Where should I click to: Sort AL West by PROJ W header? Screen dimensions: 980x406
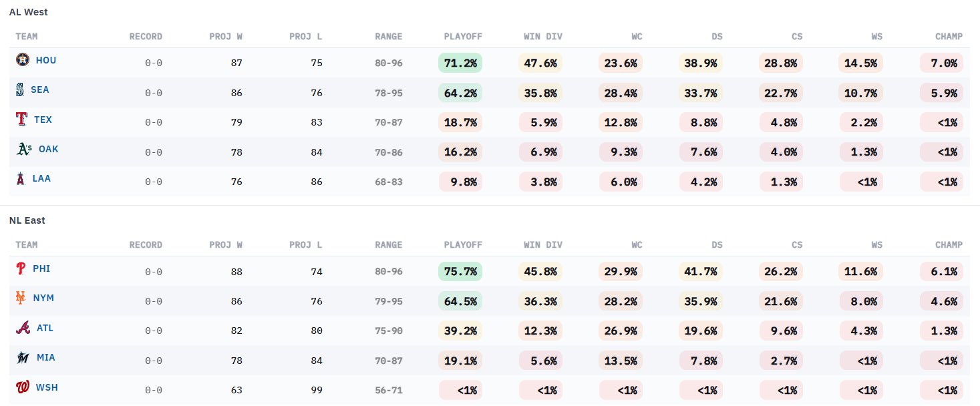(226, 37)
